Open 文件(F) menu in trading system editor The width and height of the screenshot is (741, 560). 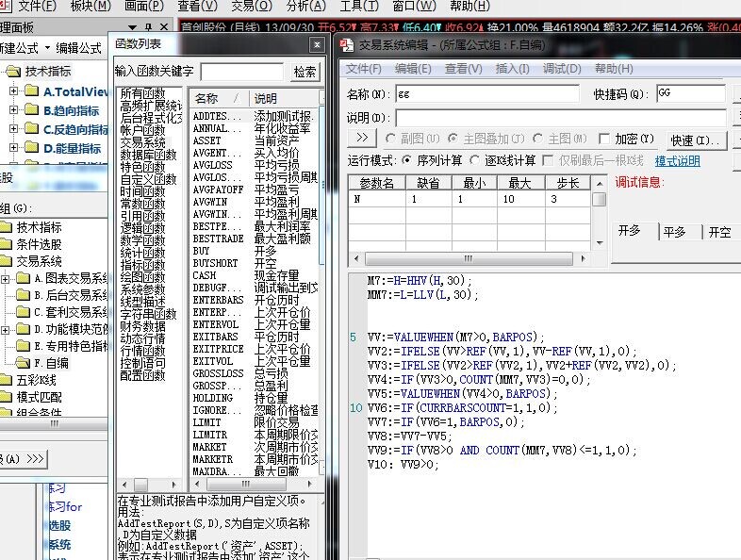pos(363,69)
